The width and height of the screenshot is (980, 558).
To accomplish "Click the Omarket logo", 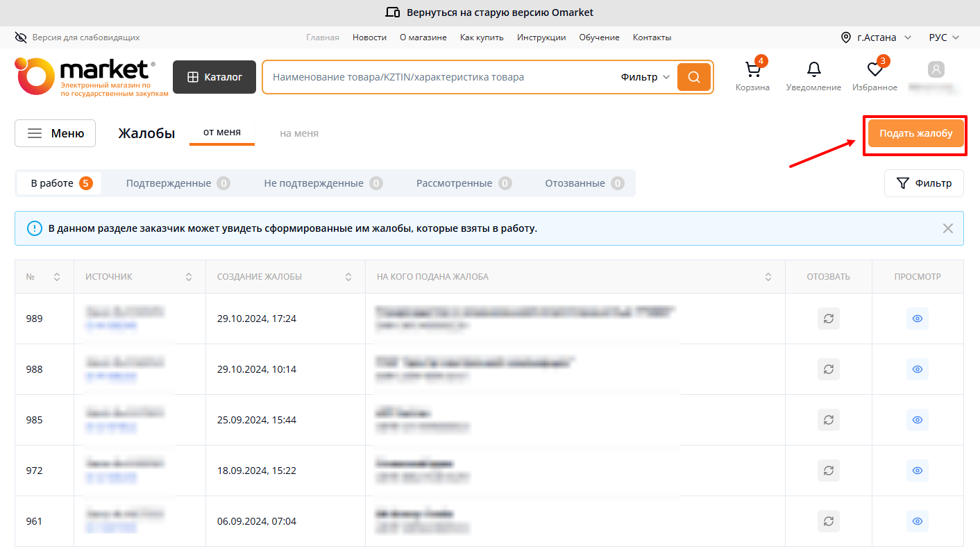I will [85, 76].
